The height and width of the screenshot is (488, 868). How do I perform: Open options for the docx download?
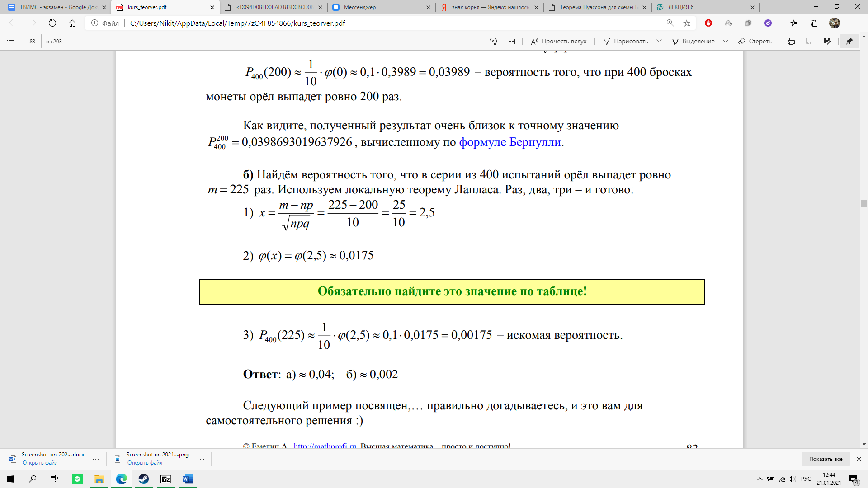pos(96,459)
